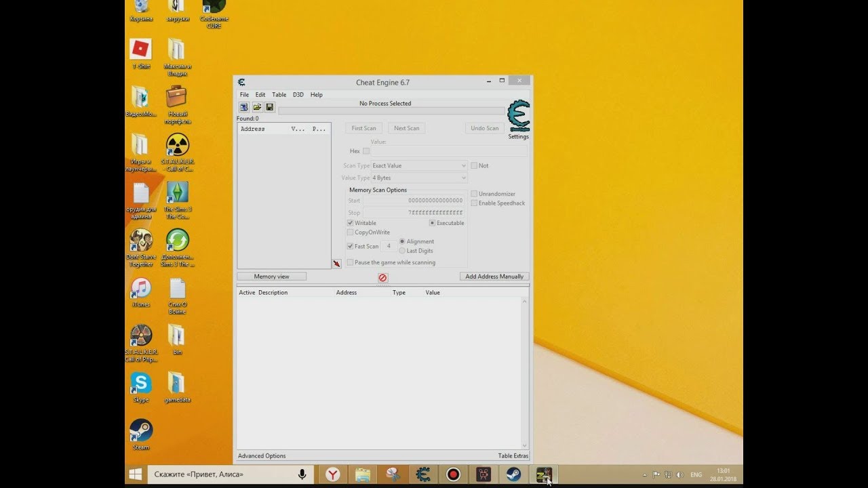
Task: Open the File menu
Action: [244, 95]
